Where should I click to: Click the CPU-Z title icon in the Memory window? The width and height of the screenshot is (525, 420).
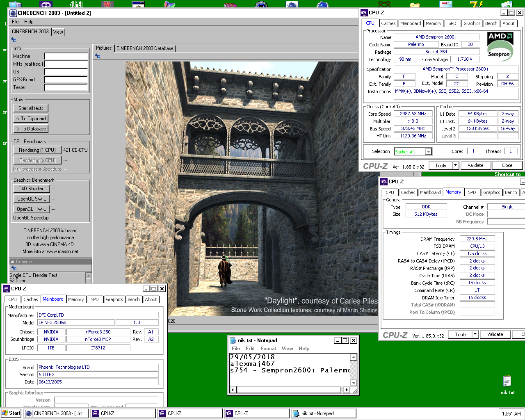(384, 181)
